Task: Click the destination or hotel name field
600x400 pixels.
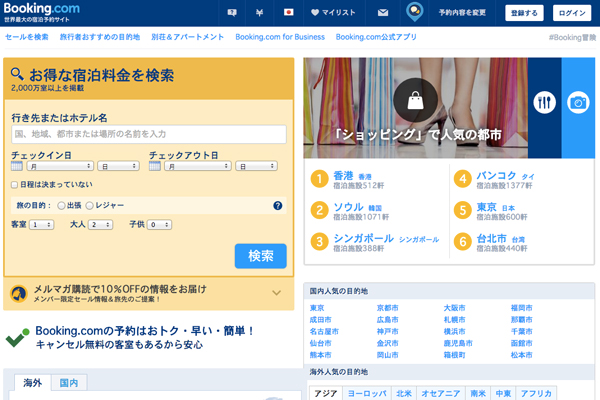Action: point(149,134)
